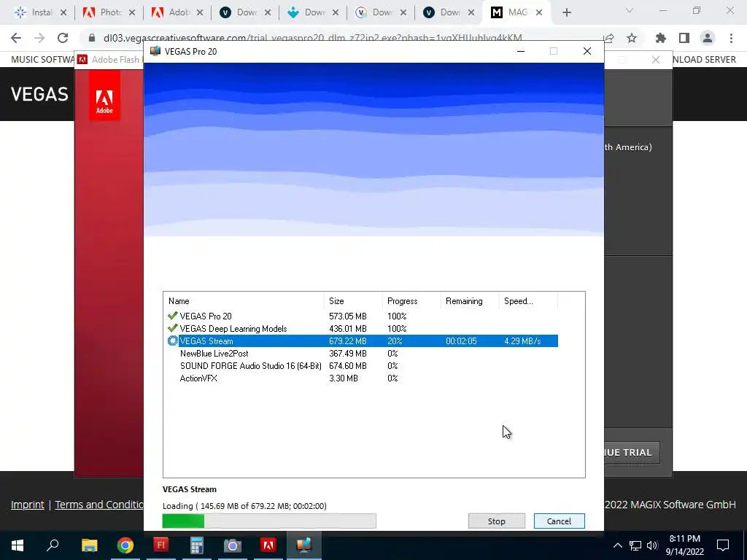
Task: Click the URL in Chrome address bar
Action: pyautogui.click(x=312, y=38)
